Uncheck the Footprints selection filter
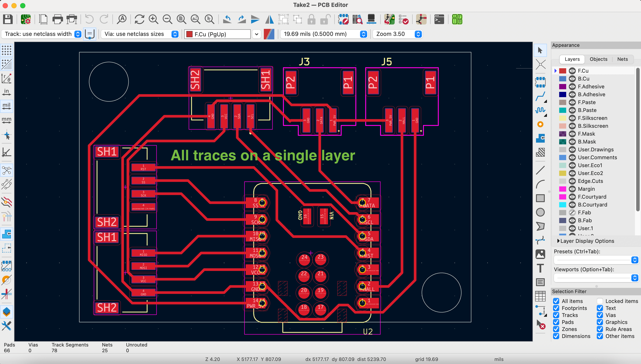This screenshot has width=641, height=364. click(556, 308)
